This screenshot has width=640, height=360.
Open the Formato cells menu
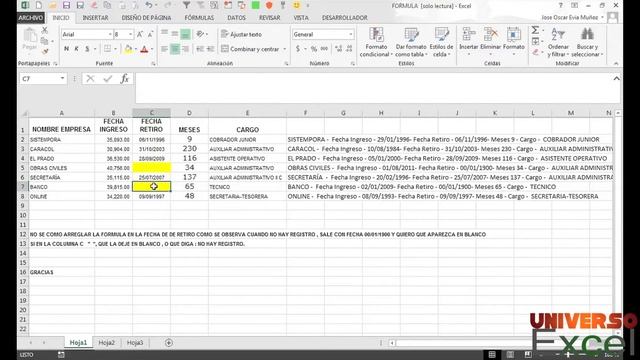point(513,42)
